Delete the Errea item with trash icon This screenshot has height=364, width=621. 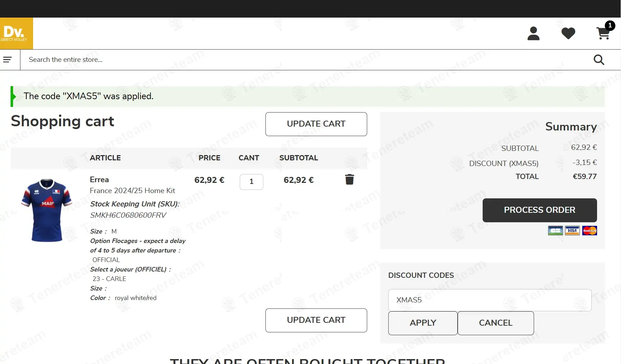(350, 179)
